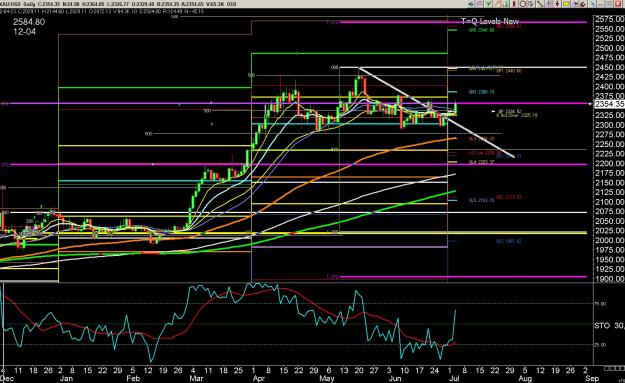Click the Apr month label on time axis

(259, 378)
